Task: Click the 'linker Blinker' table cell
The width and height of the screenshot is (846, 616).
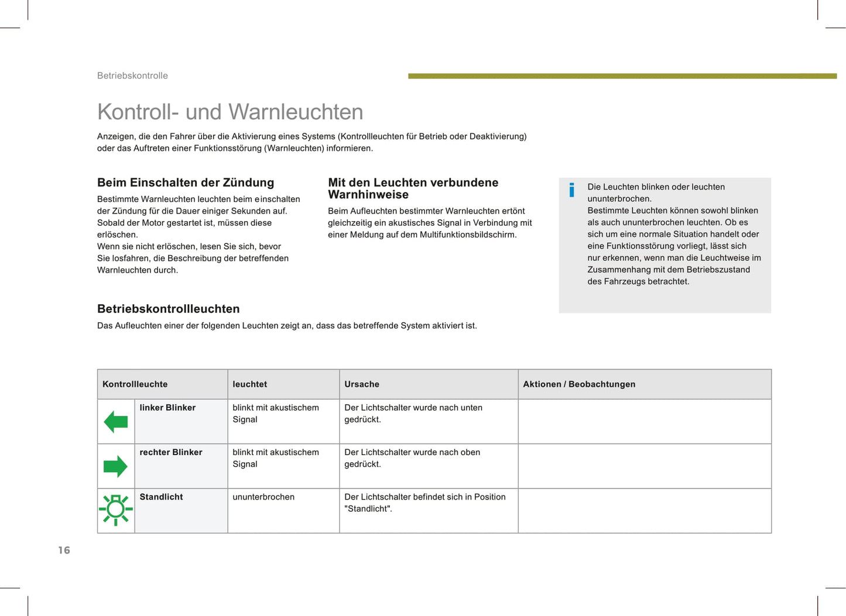Action: pos(181,421)
